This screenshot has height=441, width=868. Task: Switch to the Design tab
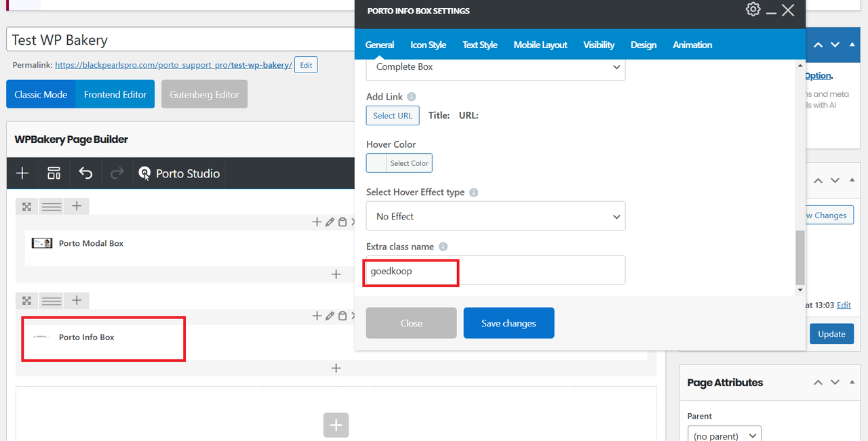(x=644, y=45)
